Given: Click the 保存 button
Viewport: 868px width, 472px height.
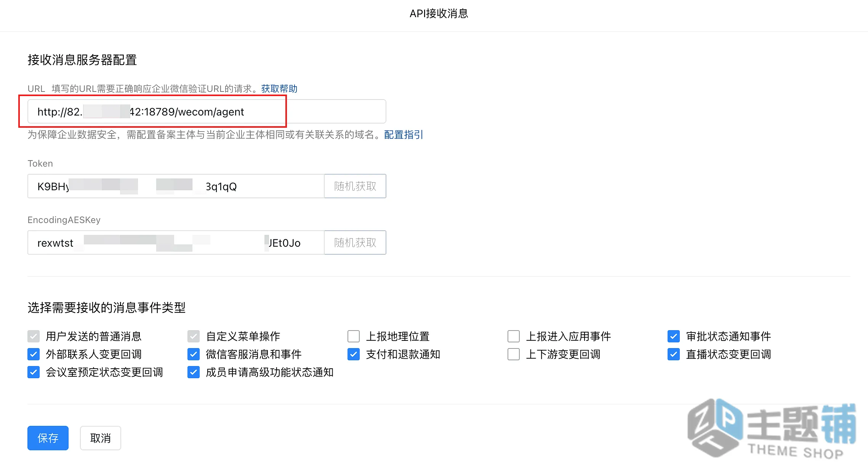Looking at the screenshot, I should (48, 438).
